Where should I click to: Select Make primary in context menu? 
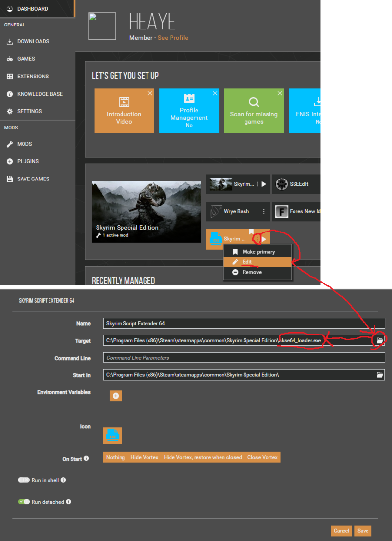(257, 252)
